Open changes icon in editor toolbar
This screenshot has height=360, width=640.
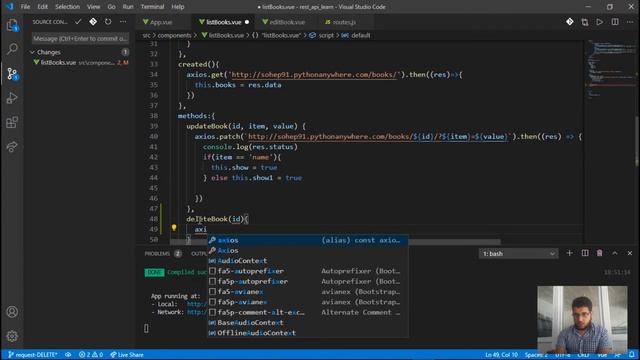[x=585, y=22]
